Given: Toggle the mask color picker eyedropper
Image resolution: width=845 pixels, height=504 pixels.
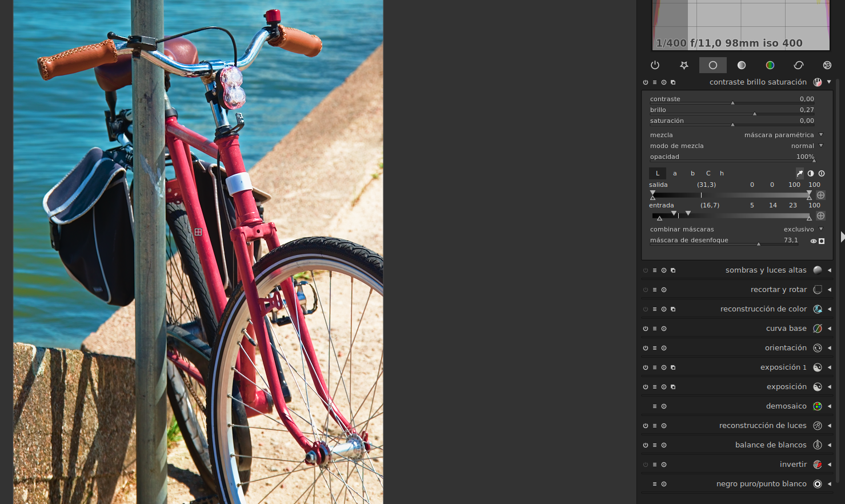Looking at the screenshot, I should click(x=800, y=173).
